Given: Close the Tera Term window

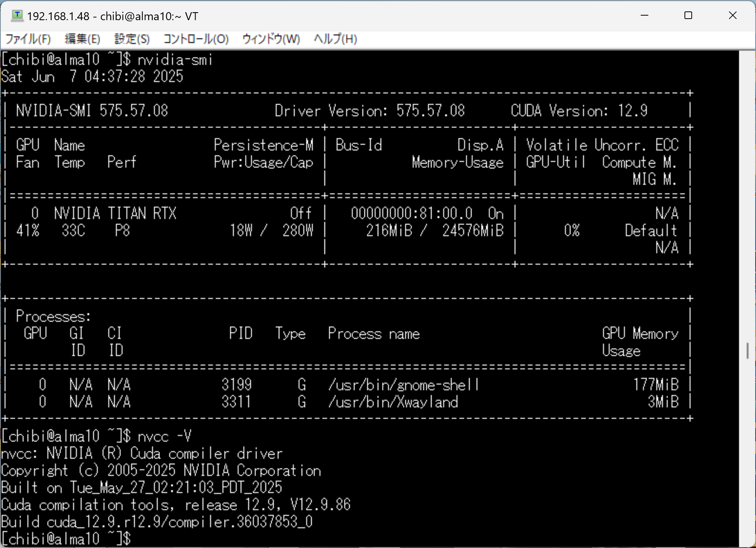Looking at the screenshot, I should 732,16.
